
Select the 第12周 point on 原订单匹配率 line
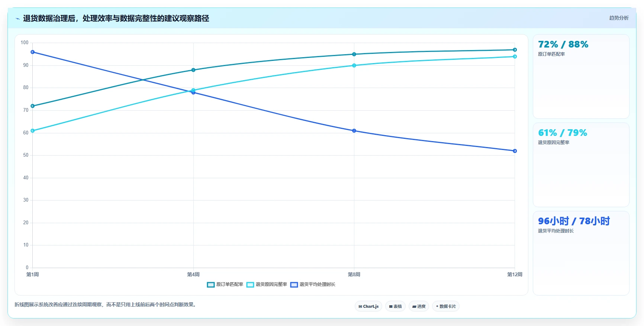coord(515,50)
